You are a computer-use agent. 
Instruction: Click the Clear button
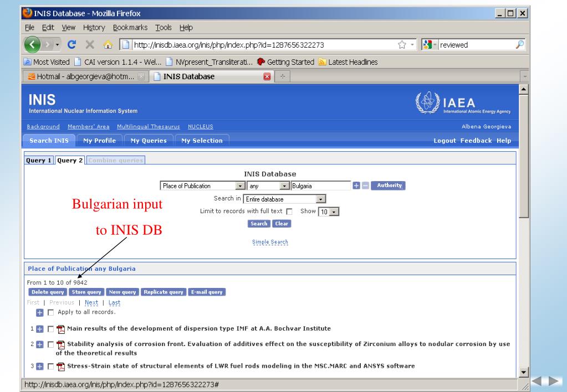click(282, 224)
